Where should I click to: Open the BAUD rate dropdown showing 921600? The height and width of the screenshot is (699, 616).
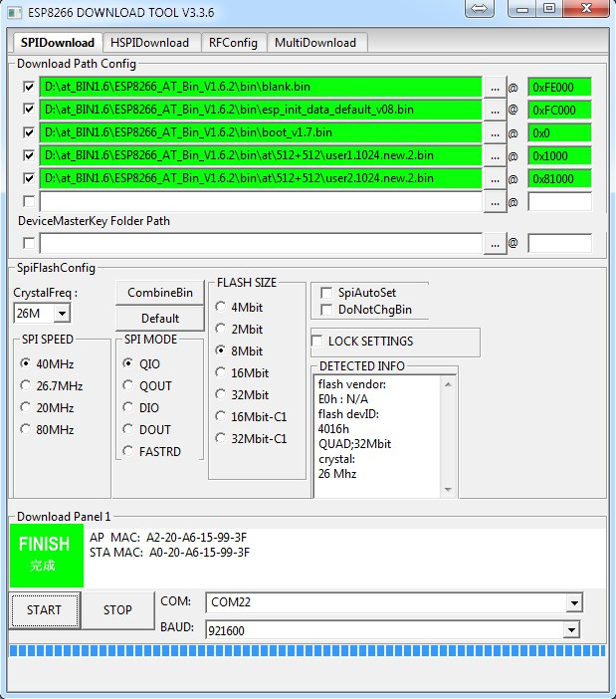point(571,630)
